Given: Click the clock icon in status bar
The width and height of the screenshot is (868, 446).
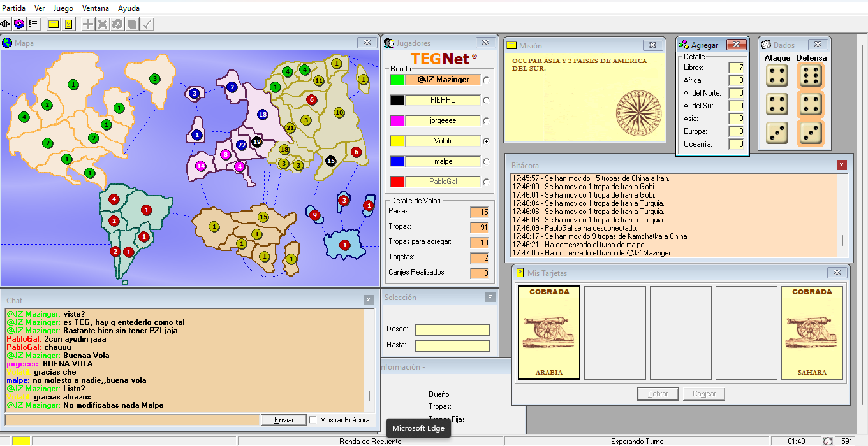Looking at the screenshot, I should (x=828, y=441).
